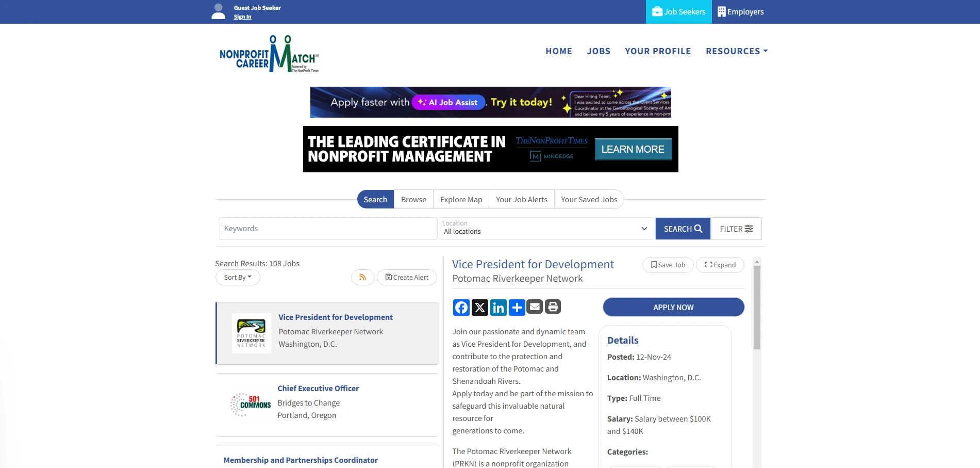This screenshot has height=468, width=980.
Task: Open Your Saved Jobs tab
Action: (x=589, y=200)
